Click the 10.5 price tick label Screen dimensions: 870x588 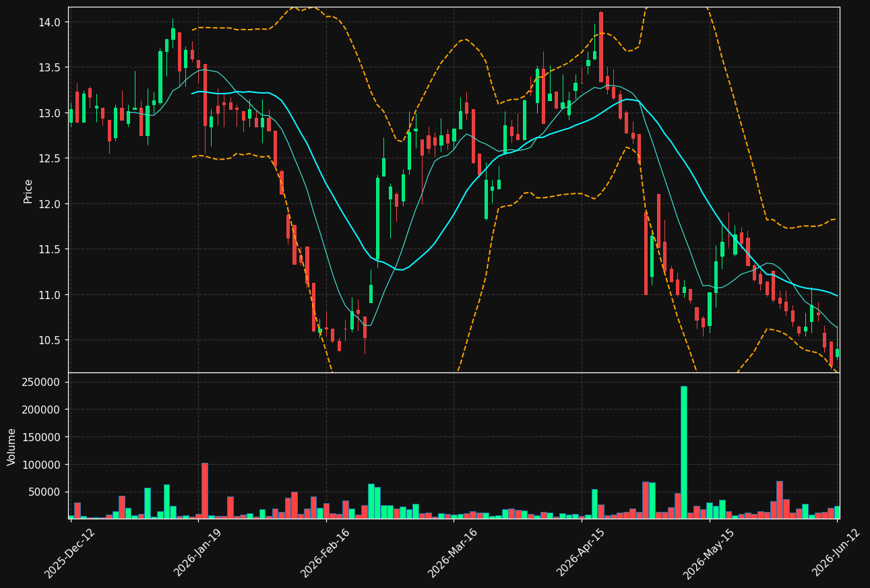(51, 340)
